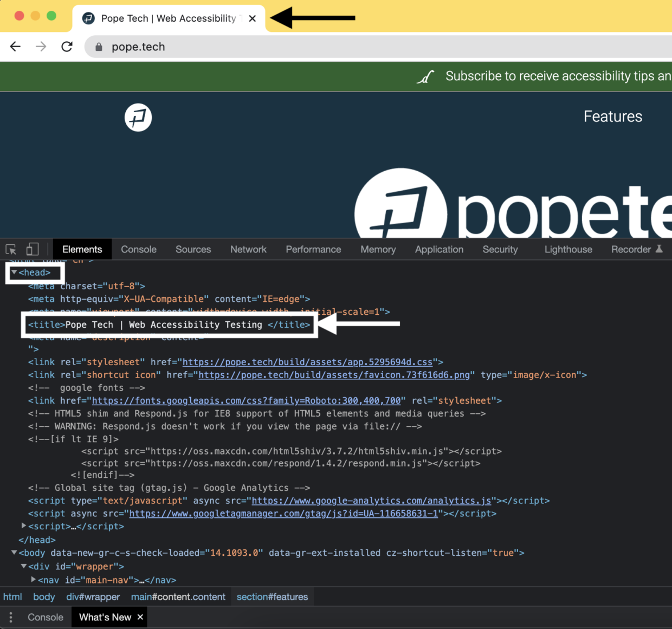Click the page reload icon
Screen dimensions: 672x629
click(x=67, y=47)
